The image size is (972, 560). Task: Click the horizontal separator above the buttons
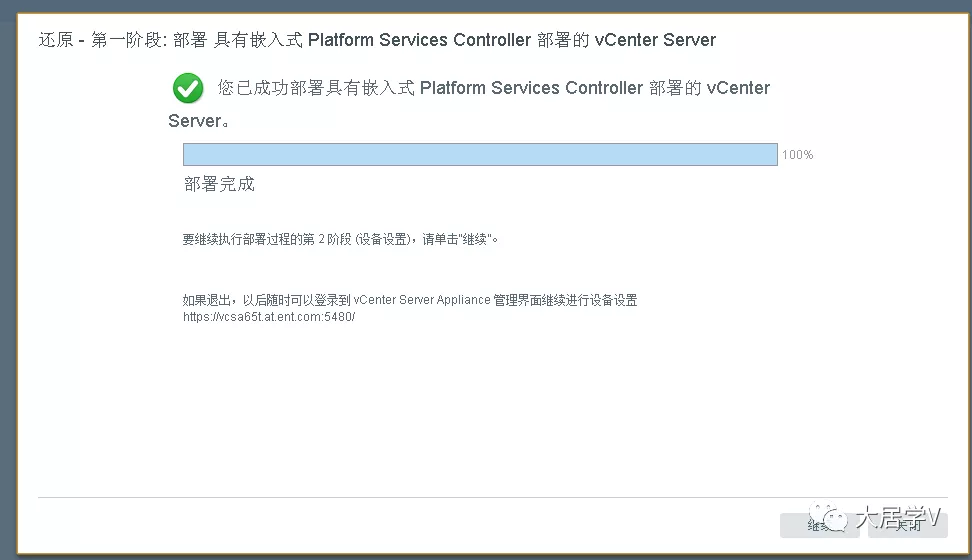[x=493, y=497]
